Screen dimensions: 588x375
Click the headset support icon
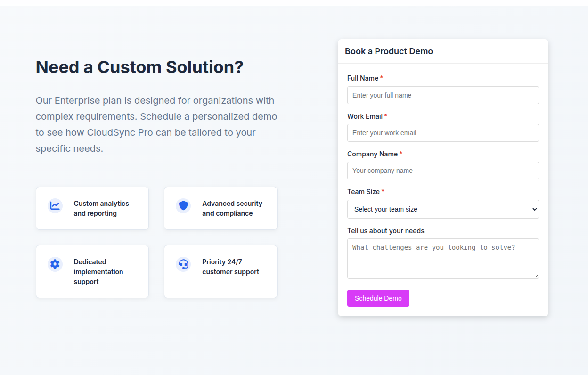coord(183,264)
